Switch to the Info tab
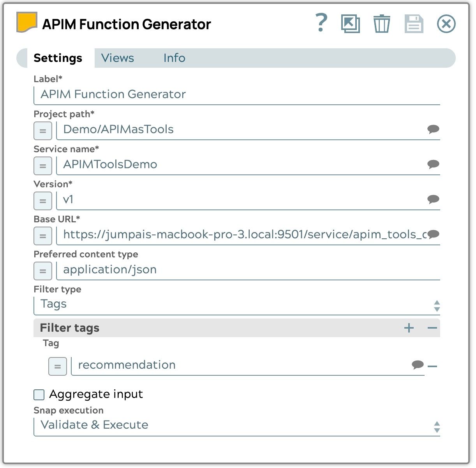 pyautogui.click(x=174, y=58)
